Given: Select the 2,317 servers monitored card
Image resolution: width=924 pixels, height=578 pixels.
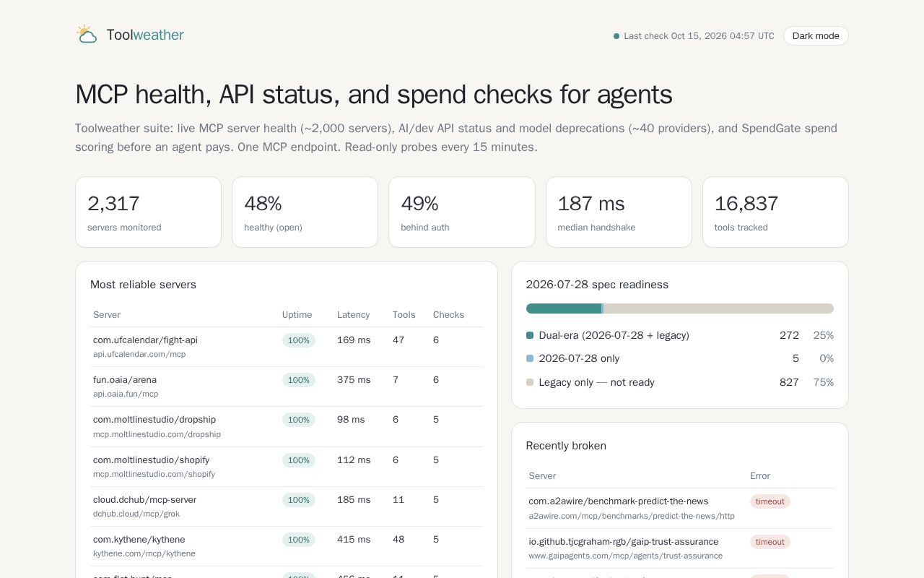Looking at the screenshot, I should 148,212.
